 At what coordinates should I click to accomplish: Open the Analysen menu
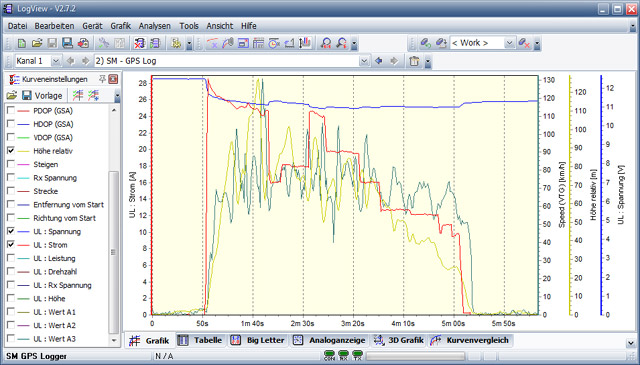[155, 26]
